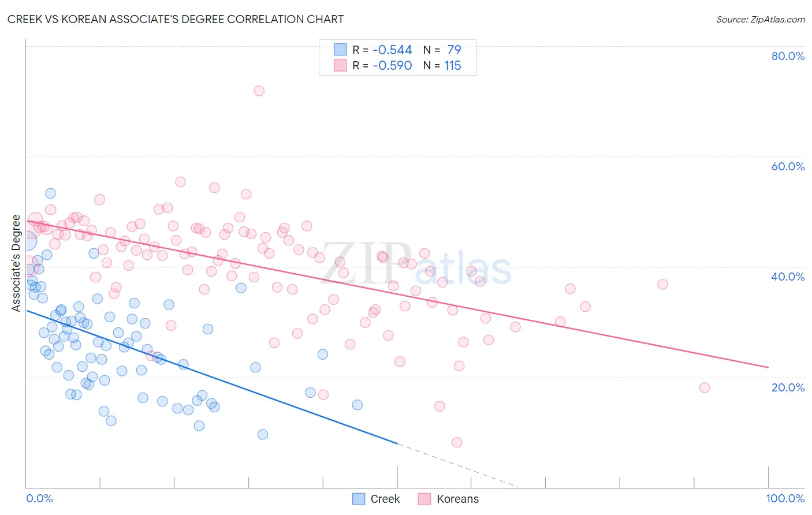Click the lowest pink data point near bottom
Viewport: 812px width, 515px height.
[x=457, y=442]
